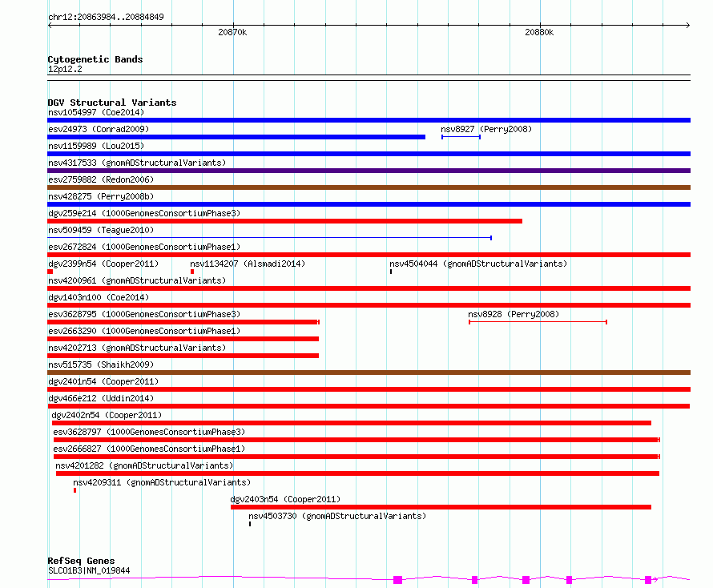Click the nsv1159989 (Lou2015) label

[x=96, y=146]
